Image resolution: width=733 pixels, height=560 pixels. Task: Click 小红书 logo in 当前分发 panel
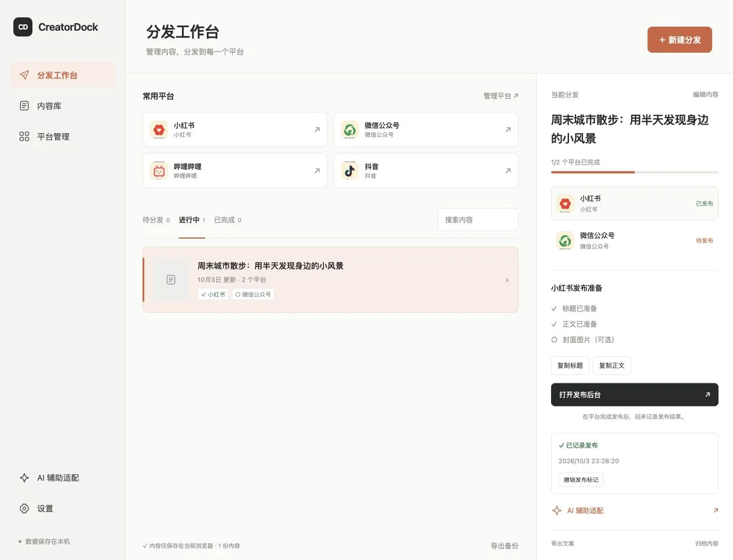point(565,203)
